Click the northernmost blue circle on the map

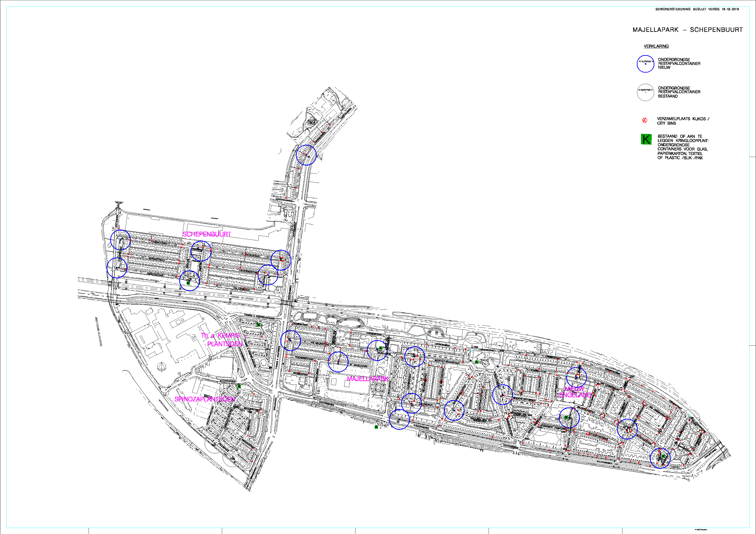306,155
